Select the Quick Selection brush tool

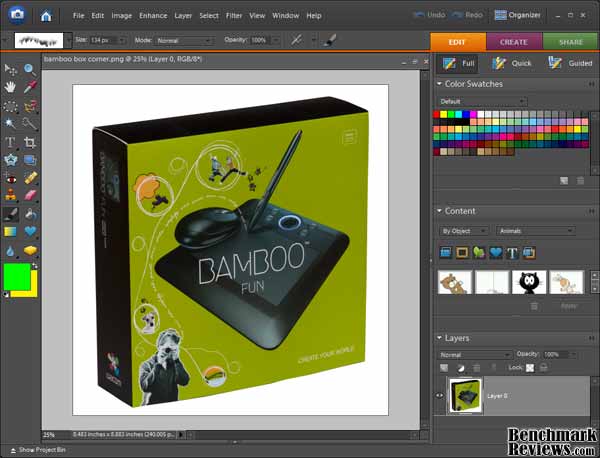tap(30, 124)
